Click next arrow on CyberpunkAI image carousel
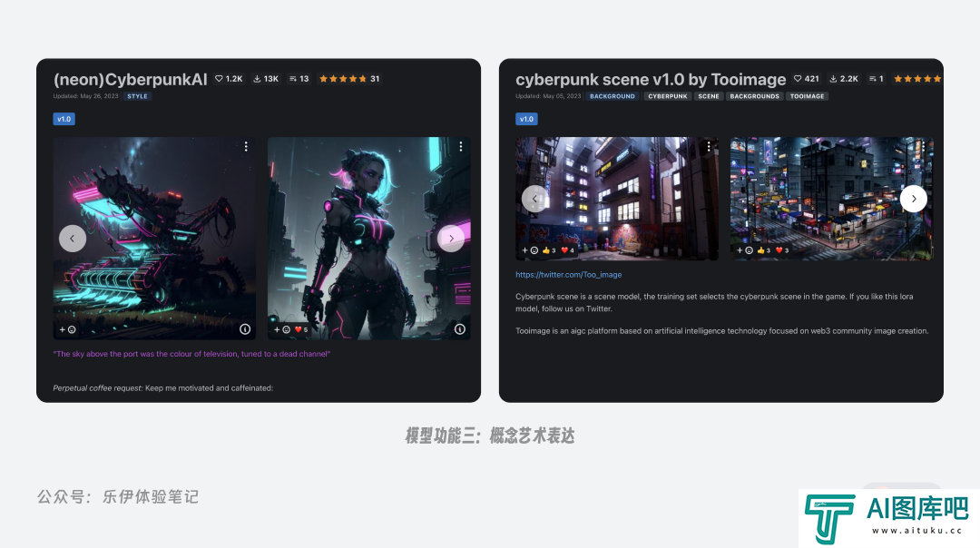Viewport: 980px width, 548px height. (451, 239)
